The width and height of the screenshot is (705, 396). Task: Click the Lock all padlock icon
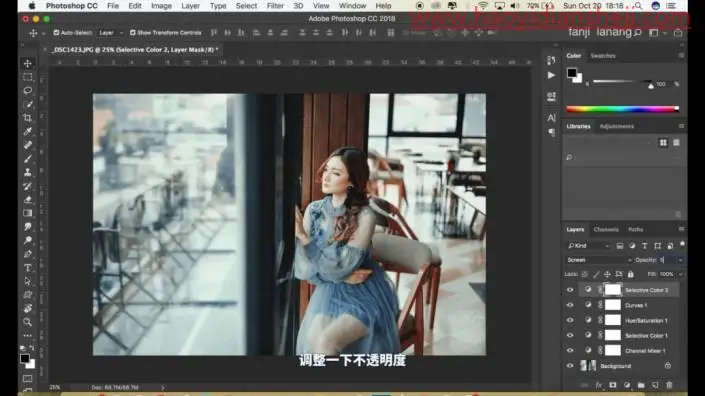point(630,274)
